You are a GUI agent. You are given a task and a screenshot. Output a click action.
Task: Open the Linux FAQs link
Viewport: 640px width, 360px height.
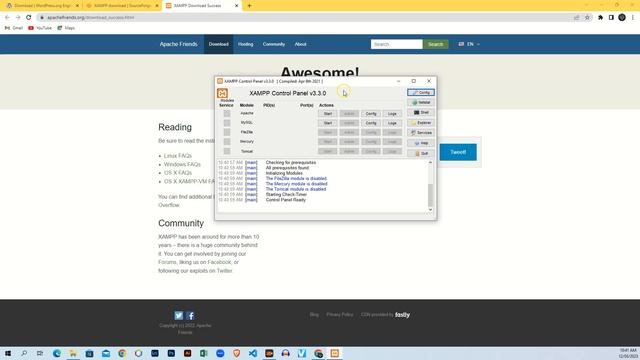pyautogui.click(x=178, y=156)
